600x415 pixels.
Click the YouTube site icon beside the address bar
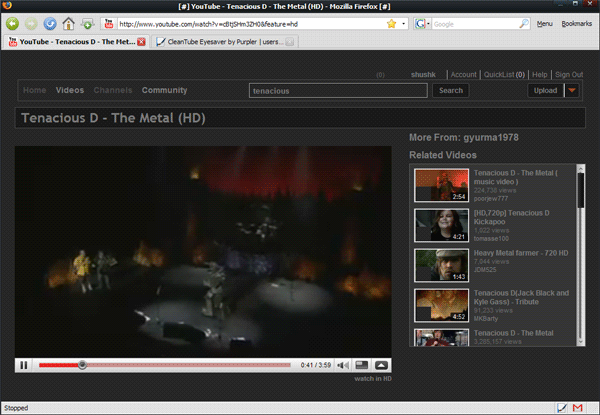coord(109,24)
